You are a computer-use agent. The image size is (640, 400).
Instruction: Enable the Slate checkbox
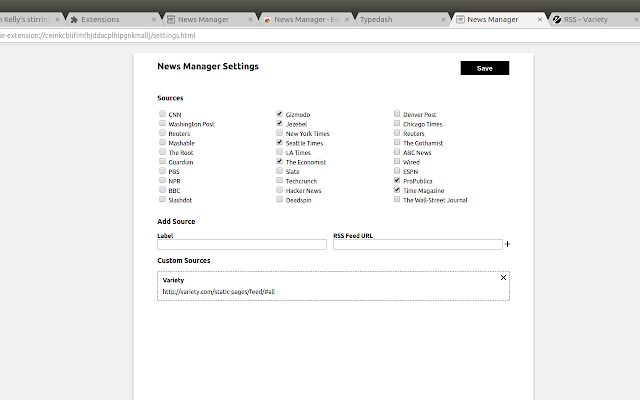click(x=280, y=171)
